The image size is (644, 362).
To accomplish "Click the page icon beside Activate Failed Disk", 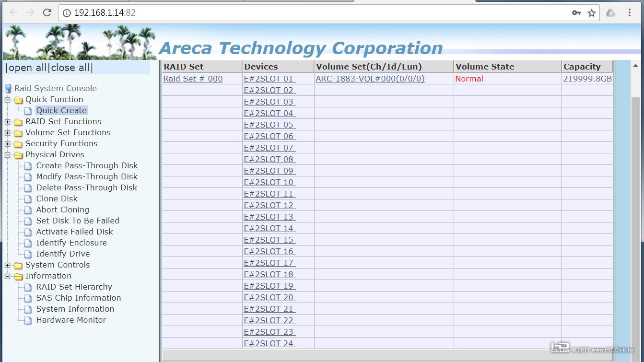I will pyautogui.click(x=28, y=232).
